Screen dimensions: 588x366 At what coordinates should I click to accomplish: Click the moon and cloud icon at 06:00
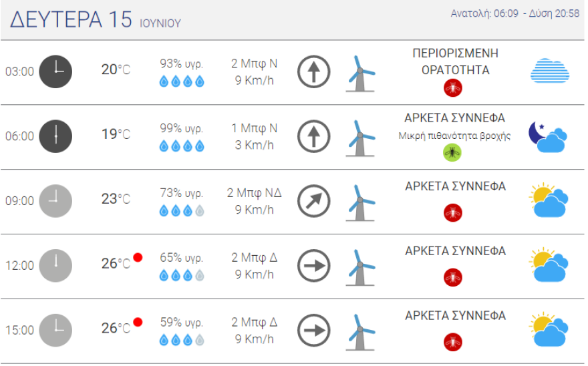548,136
